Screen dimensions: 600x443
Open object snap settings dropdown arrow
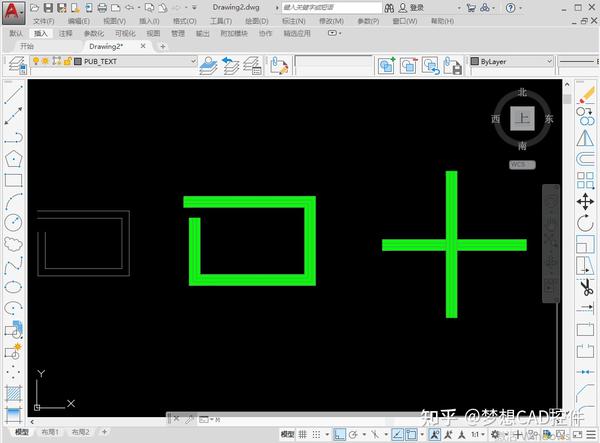click(422, 434)
